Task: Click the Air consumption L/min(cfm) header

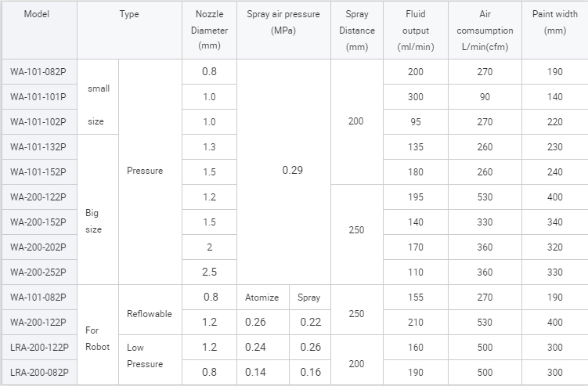Action: (x=485, y=31)
